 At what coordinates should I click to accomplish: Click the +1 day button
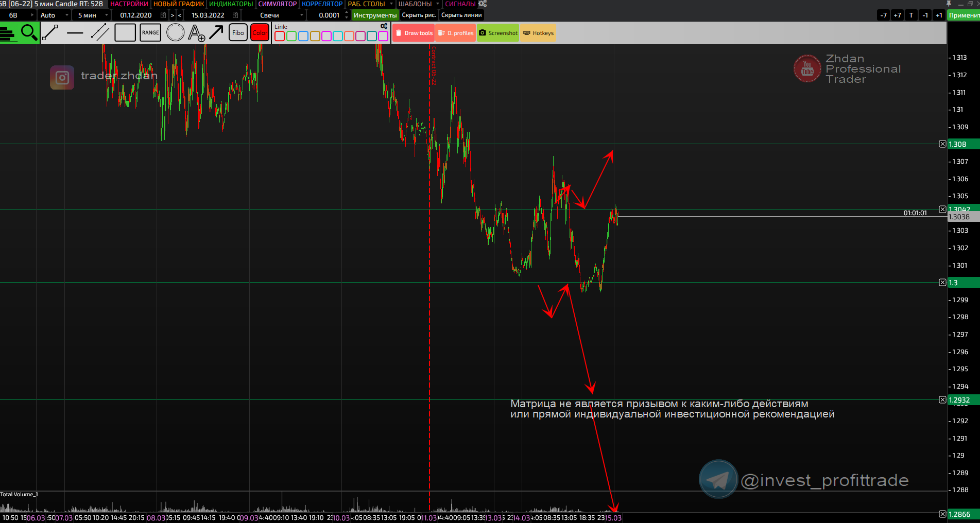tap(939, 15)
